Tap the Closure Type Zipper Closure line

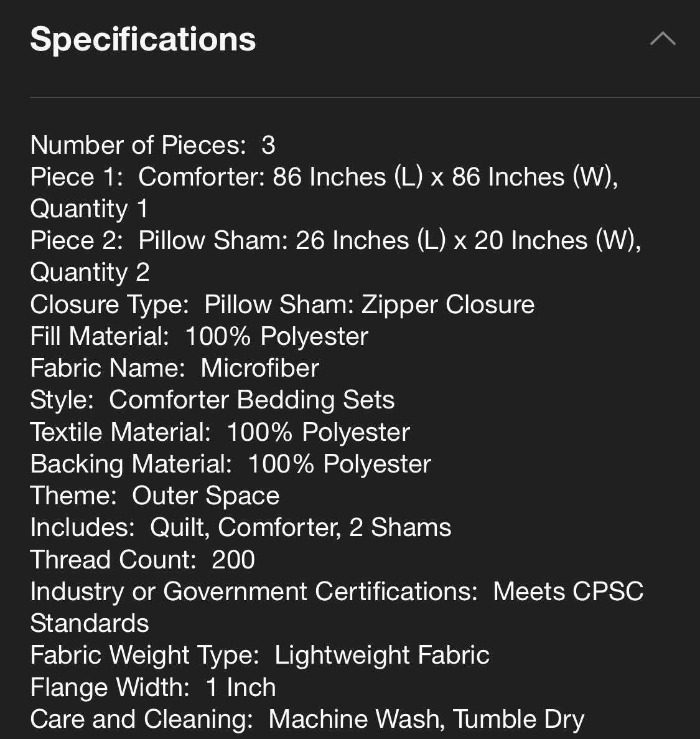click(282, 304)
